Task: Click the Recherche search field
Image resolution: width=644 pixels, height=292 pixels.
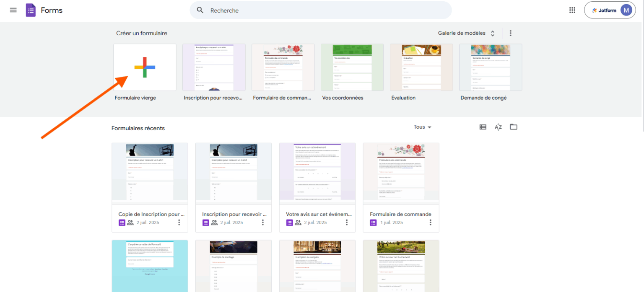Action: tap(293, 10)
